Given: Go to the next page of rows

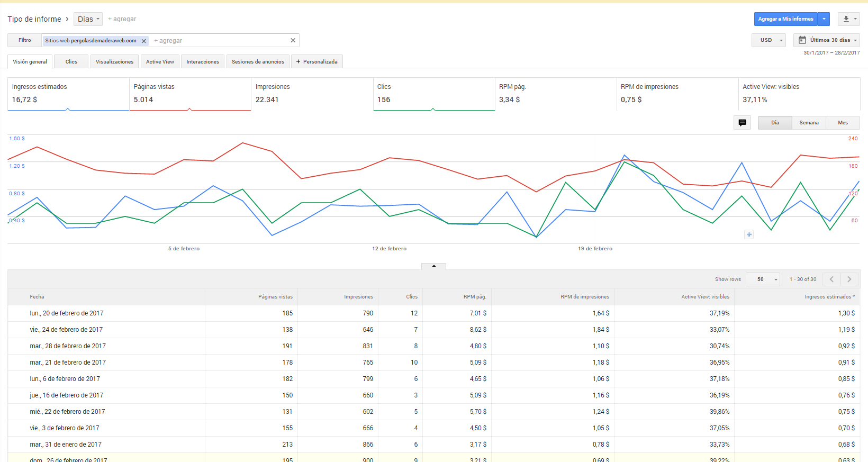Looking at the screenshot, I should point(849,279).
